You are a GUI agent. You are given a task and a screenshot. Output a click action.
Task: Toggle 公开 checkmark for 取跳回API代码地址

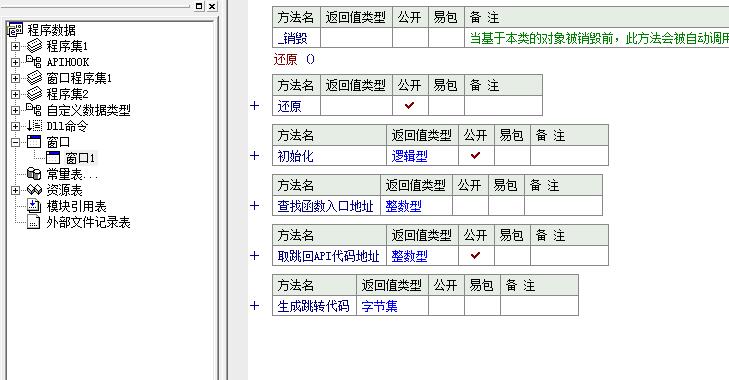point(476,255)
